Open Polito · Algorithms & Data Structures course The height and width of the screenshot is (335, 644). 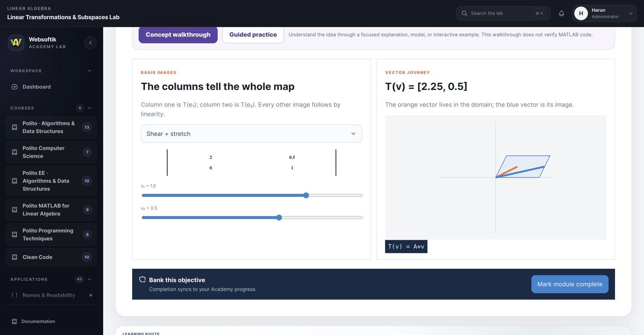[x=51, y=127]
